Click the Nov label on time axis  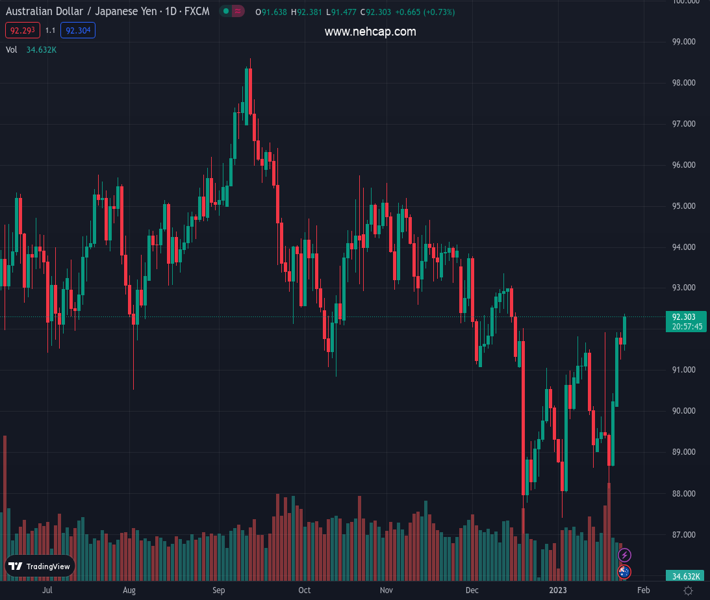[386, 591]
